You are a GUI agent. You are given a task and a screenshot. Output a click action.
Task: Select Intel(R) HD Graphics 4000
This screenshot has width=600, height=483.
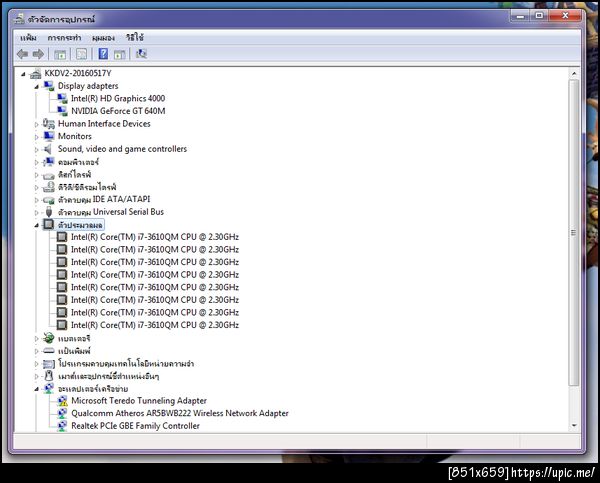tap(118, 98)
